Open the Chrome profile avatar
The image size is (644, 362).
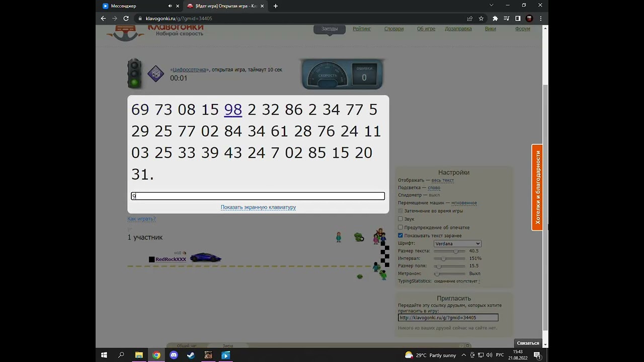[x=529, y=18]
